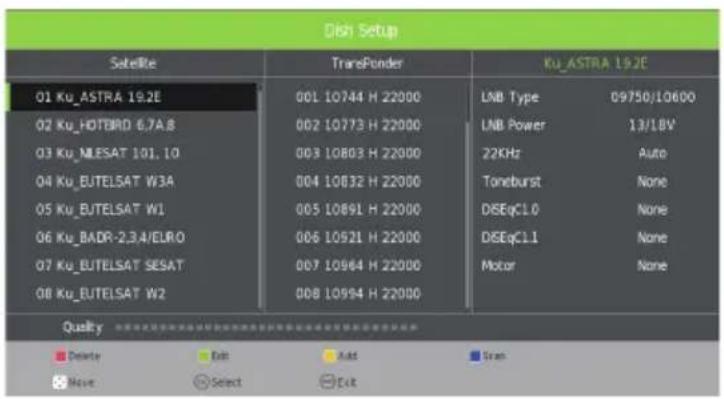Change Motor setting None
This screenshot has height=399, width=724.
pos(652,266)
